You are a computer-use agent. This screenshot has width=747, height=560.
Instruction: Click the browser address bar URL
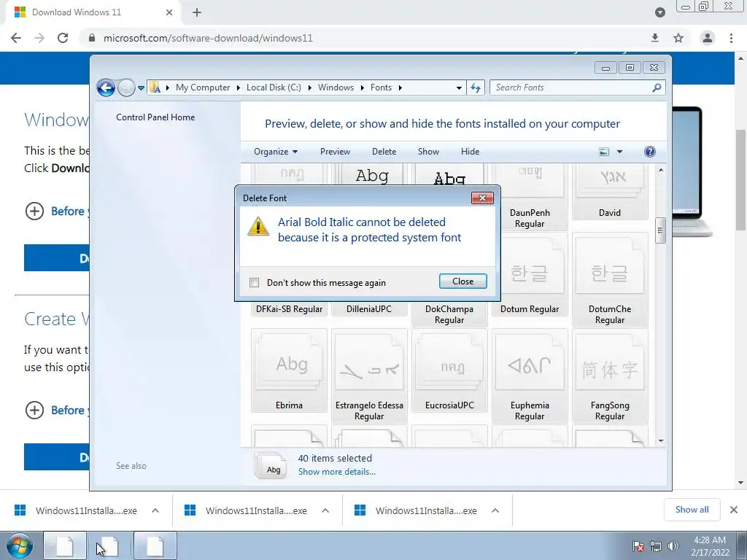(x=208, y=38)
